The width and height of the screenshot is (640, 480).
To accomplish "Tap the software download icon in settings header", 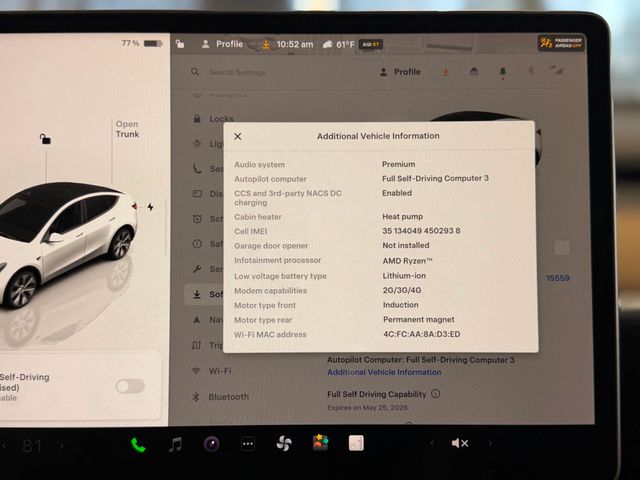I will click(445, 72).
